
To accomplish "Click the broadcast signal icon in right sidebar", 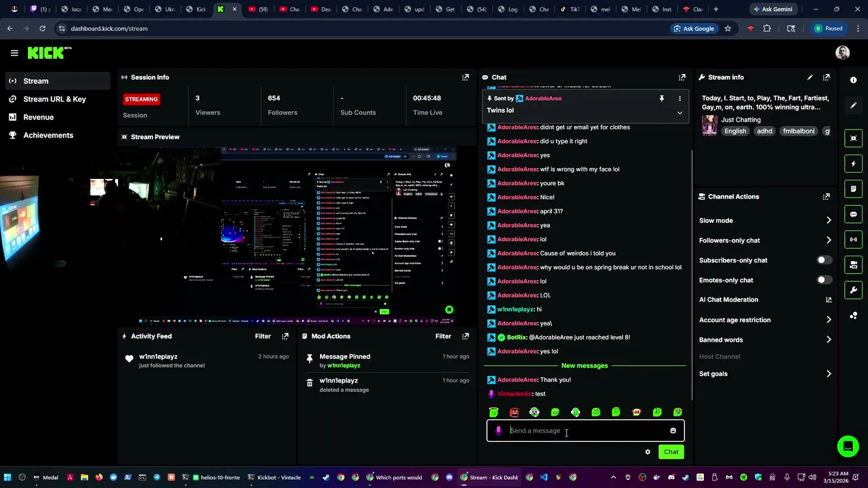I will 853,239.
